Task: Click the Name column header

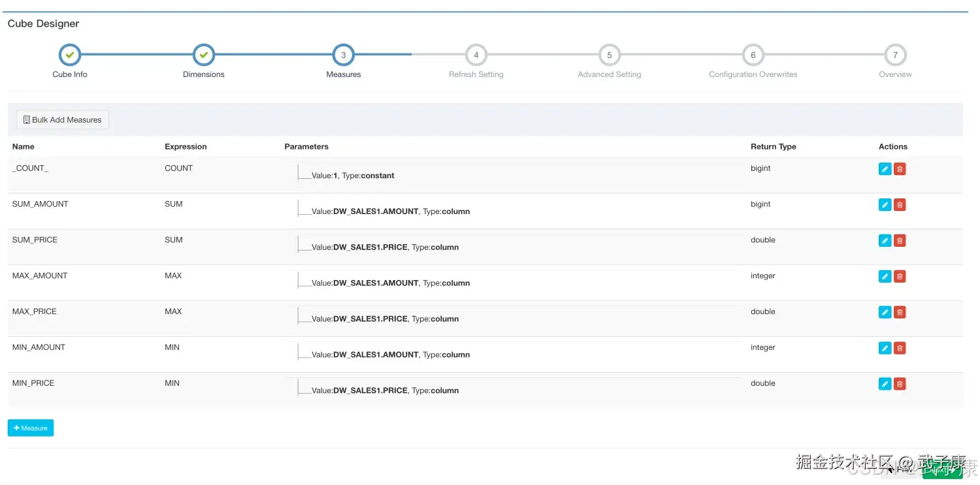Action: point(24,147)
